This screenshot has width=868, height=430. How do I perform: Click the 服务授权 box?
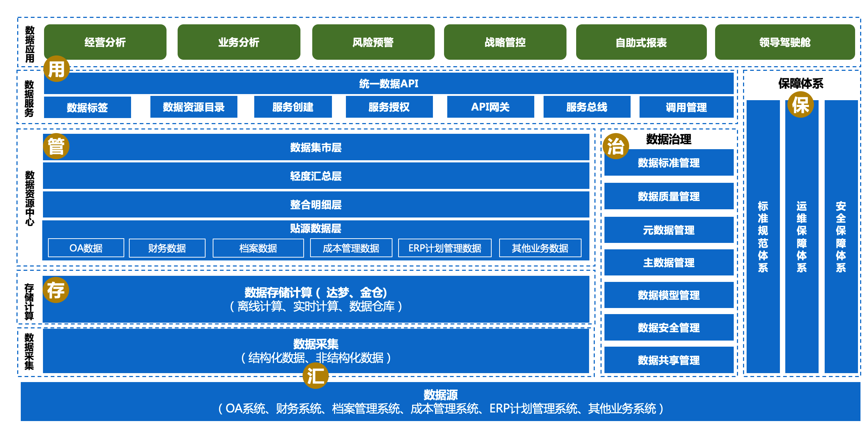389,107
